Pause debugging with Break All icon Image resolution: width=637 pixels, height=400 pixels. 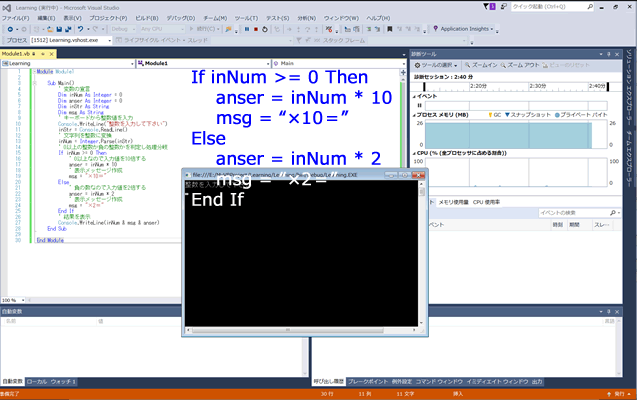coord(247,29)
